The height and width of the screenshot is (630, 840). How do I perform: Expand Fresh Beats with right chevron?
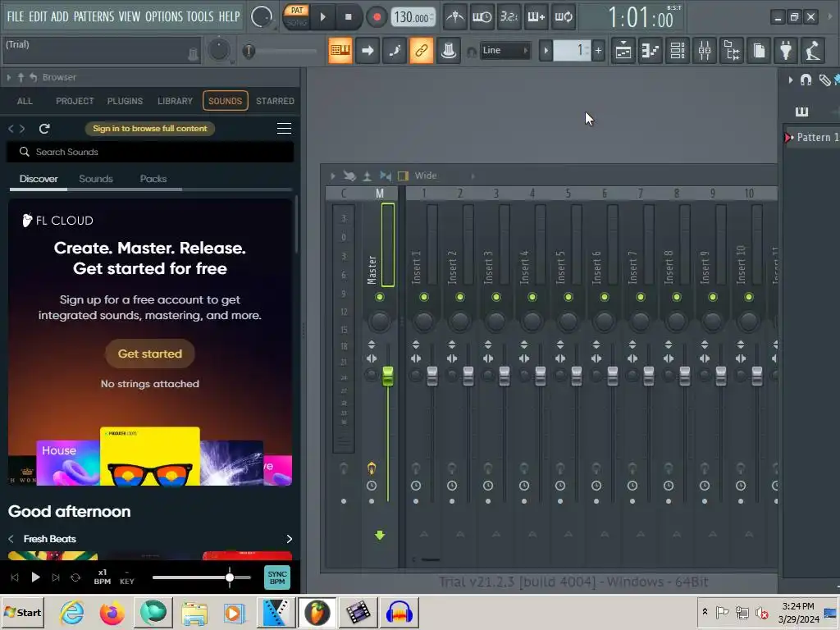point(290,539)
